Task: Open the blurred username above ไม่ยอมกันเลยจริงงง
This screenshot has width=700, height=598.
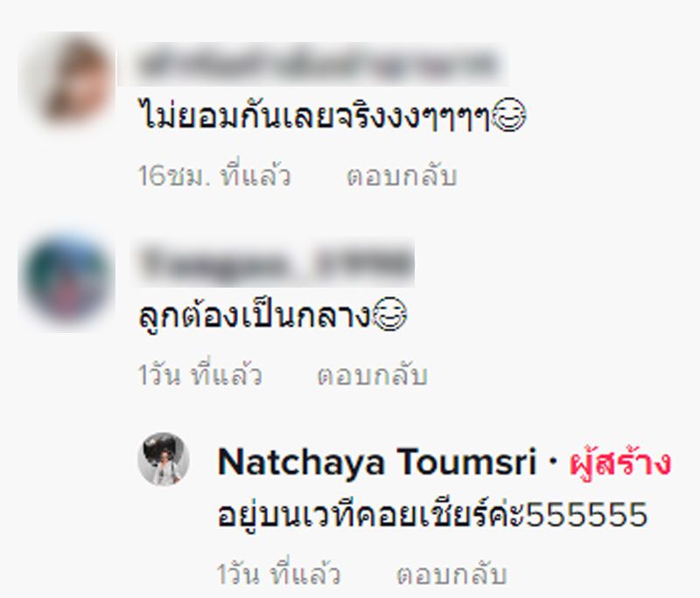Action: 319,64
